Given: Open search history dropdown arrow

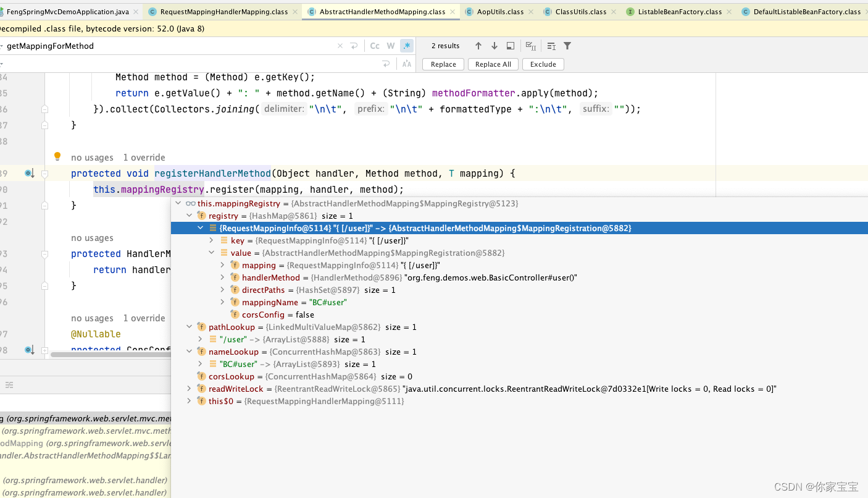Looking at the screenshot, I should (2, 46).
